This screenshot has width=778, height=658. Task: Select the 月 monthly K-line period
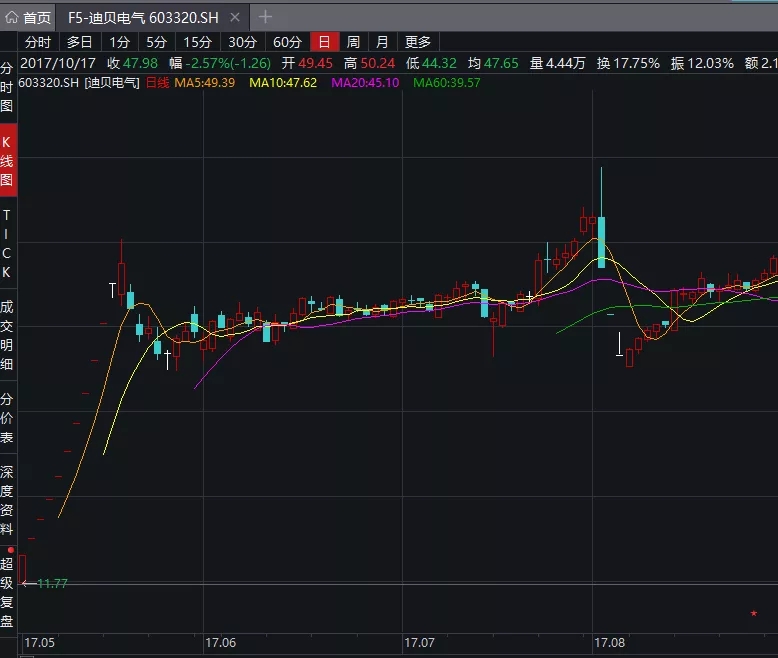point(382,41)
